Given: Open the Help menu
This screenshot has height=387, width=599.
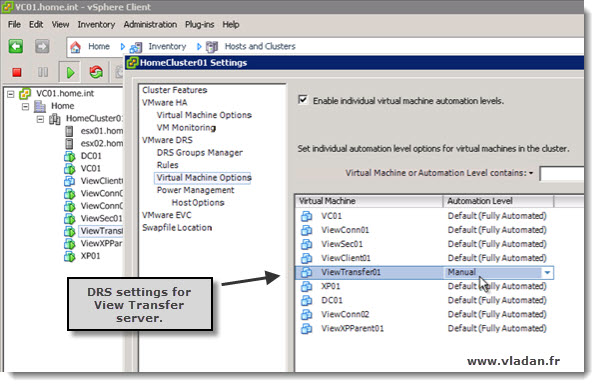Looking at the screenshot, I should click(231, 24).
